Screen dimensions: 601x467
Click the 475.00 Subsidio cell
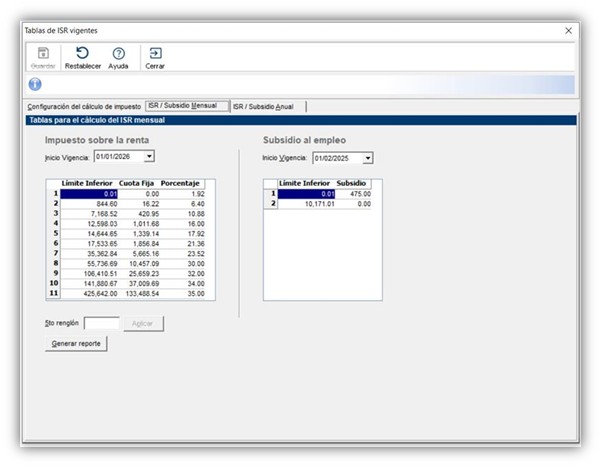coord(355,194)
